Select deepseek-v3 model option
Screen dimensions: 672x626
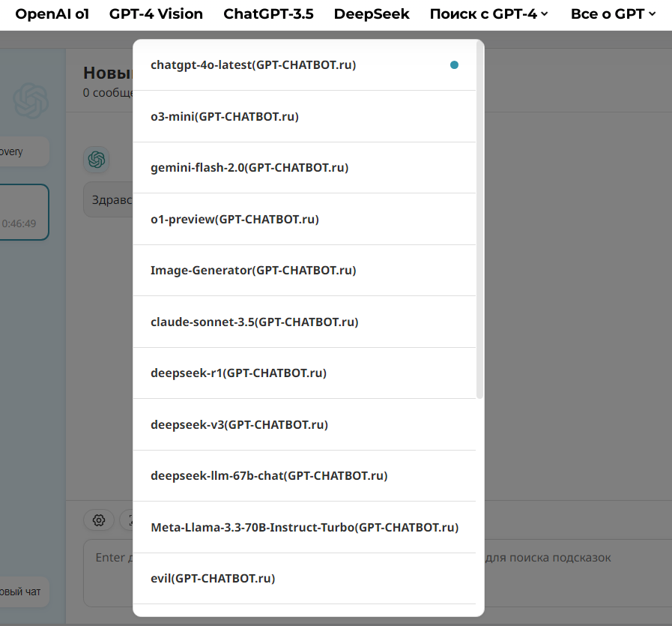[x=304, y=424]
